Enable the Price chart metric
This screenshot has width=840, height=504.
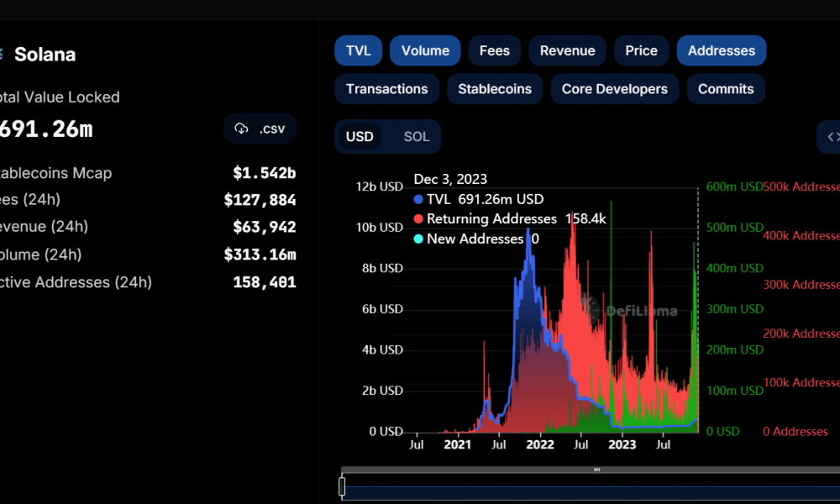(641, 51)
